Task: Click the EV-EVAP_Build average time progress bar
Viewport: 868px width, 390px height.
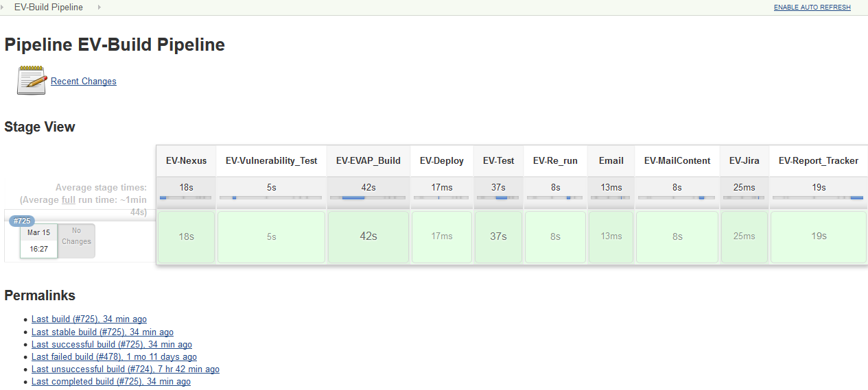Action: pos(368,197)
